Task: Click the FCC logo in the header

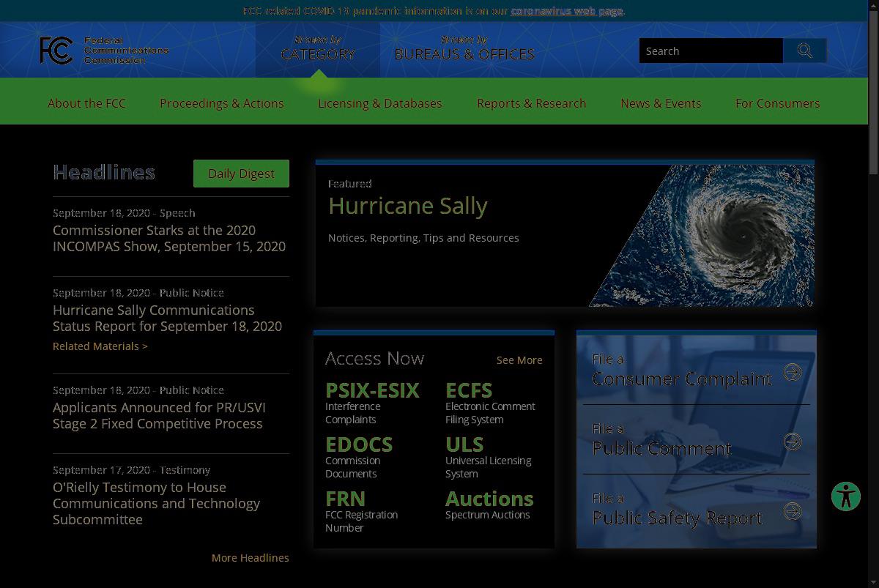Action: point(104,51)
